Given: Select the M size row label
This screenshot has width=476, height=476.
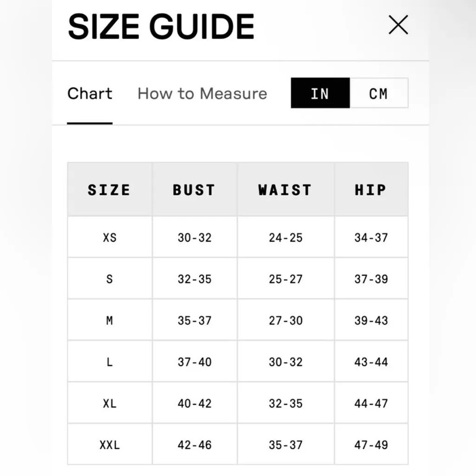Looking at the screenshot, I should tap(110, 320).
